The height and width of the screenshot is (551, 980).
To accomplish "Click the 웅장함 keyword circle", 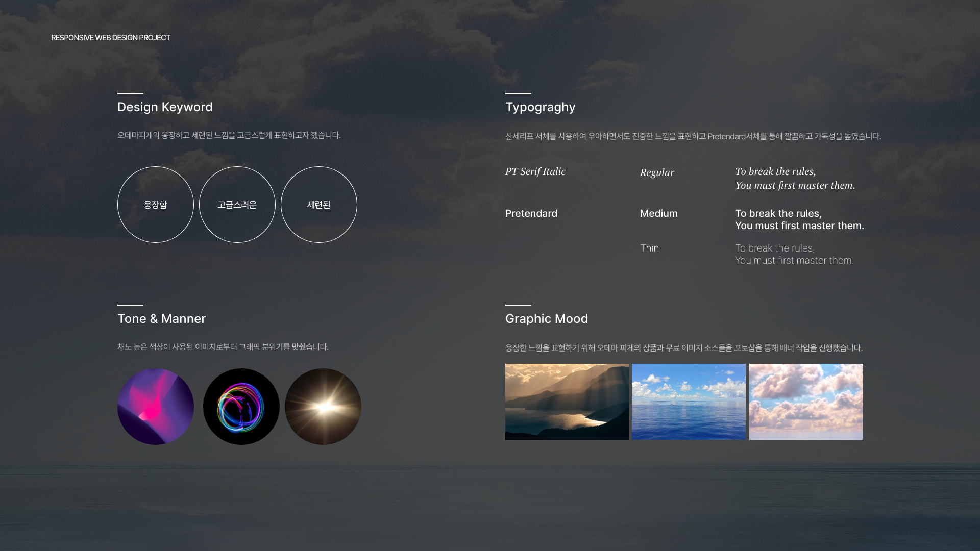I will 156,205.
